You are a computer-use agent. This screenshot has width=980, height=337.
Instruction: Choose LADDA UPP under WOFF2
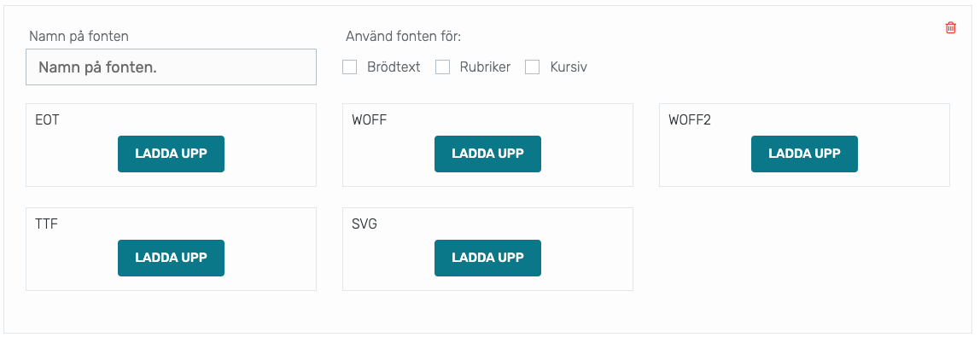point(804,154)
